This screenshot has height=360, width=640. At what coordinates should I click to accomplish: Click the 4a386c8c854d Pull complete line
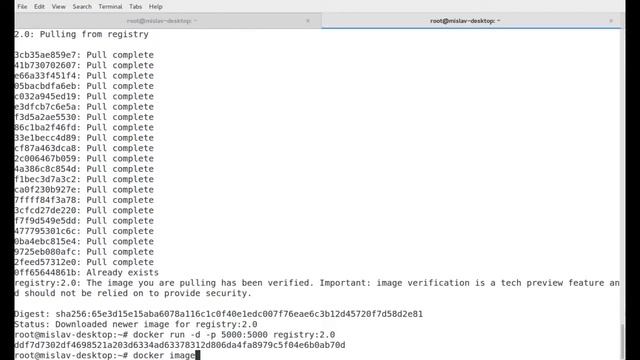[x=84, y=169]
